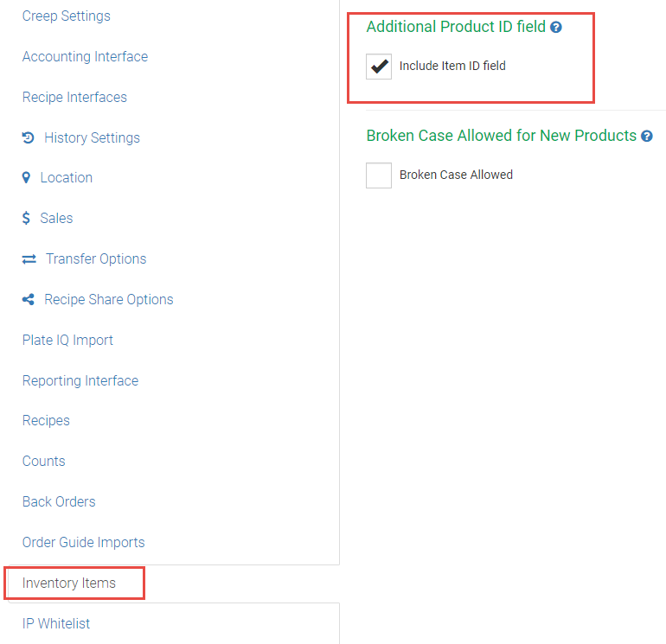This screenshot has height=644, width=666.
Task: Click the Transfer Options arrows icon
Action: pyautogui.click(x=29, y=258)
